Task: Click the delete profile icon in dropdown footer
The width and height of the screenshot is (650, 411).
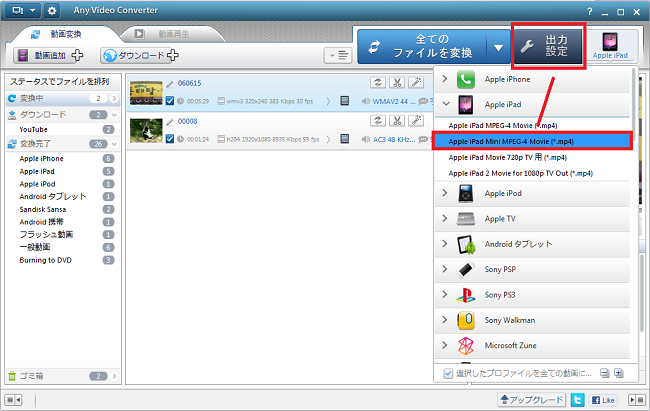Action: tap(605, 373)
